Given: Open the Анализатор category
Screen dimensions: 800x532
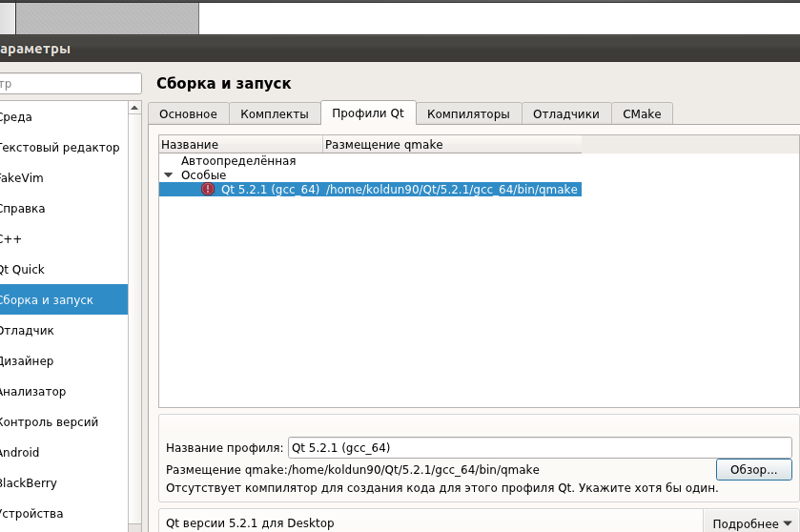Looking at the screenshot, I should coord(63,391).
